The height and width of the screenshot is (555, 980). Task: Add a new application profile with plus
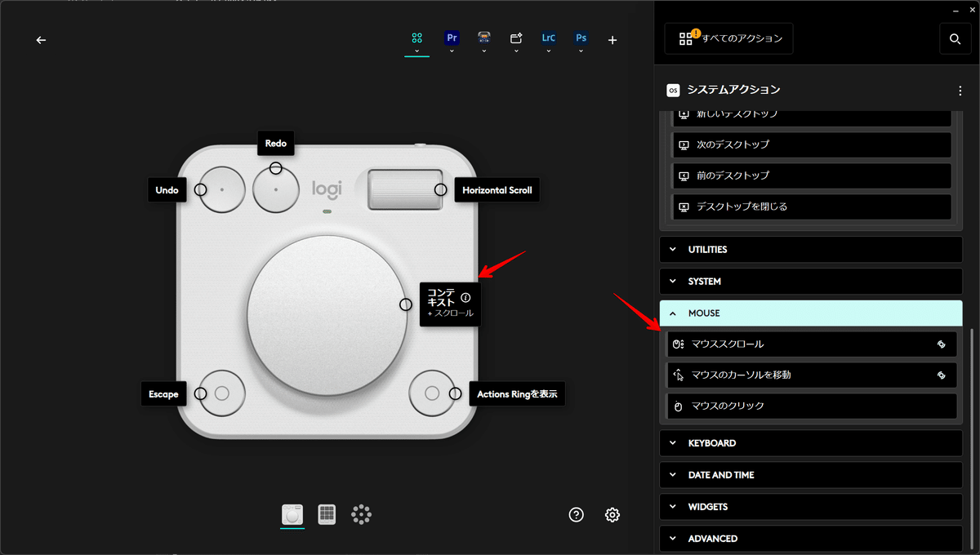(612, 40)
